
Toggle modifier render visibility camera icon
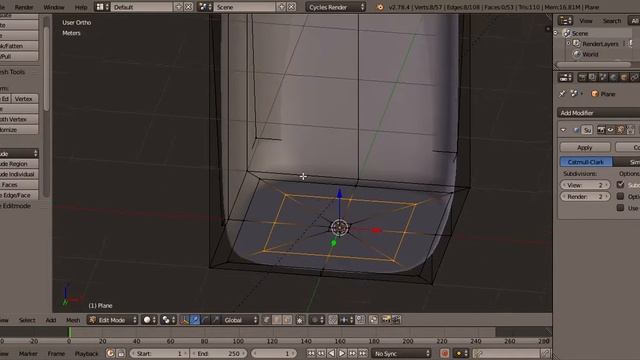click(x=601, y=130)
